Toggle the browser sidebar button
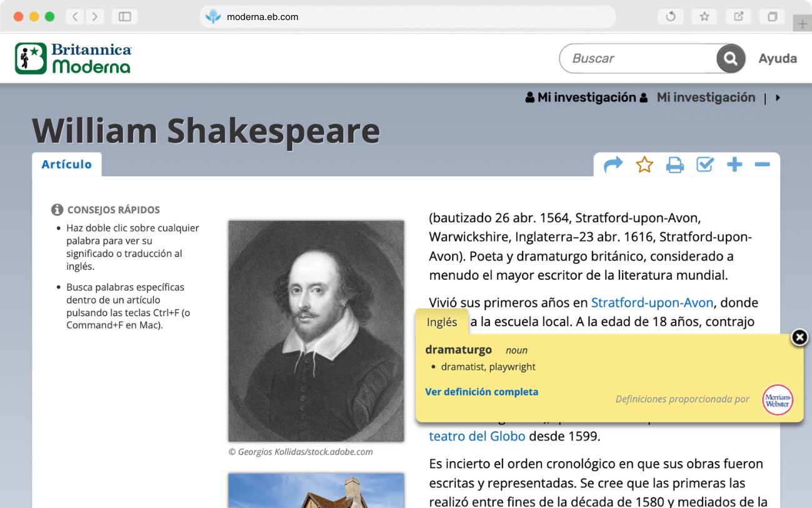Image resolution: width=812 pixels, height=508 pixels. [x=124, y=17]
